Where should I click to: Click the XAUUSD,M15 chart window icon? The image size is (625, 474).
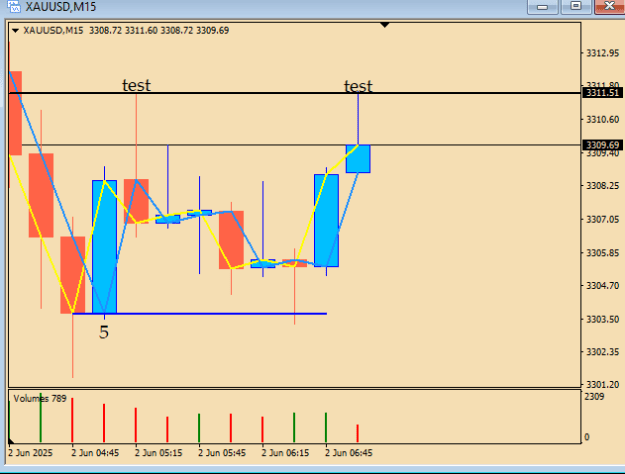13,6
